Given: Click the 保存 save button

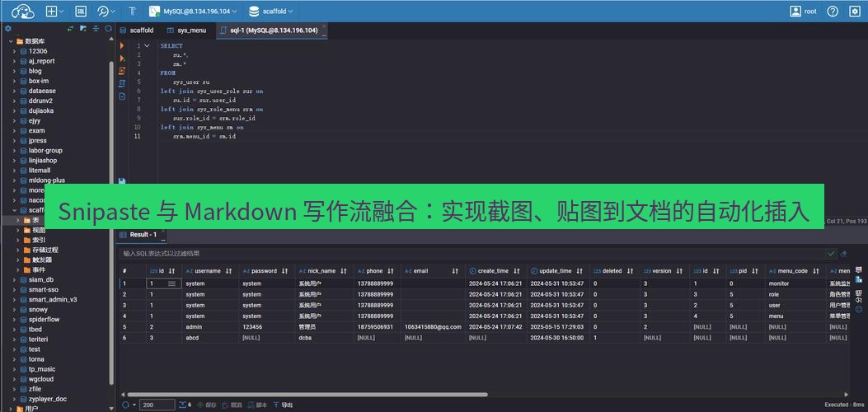Looking at the screenshot, I should [x=206, y=405].
